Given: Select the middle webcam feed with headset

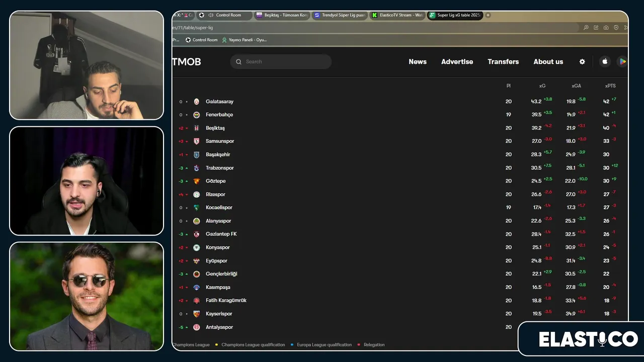Looking at the screenshot, I should click(x=87, y=181).
